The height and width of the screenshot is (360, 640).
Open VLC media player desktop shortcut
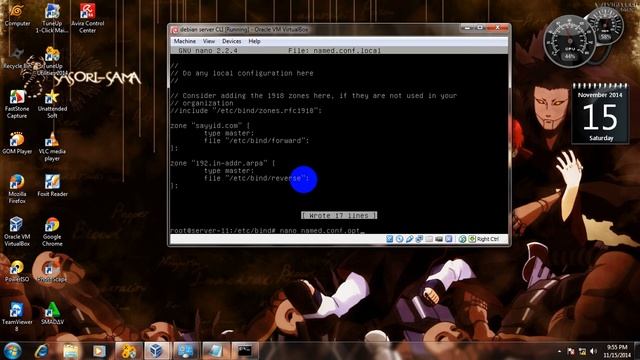[52, 147]
